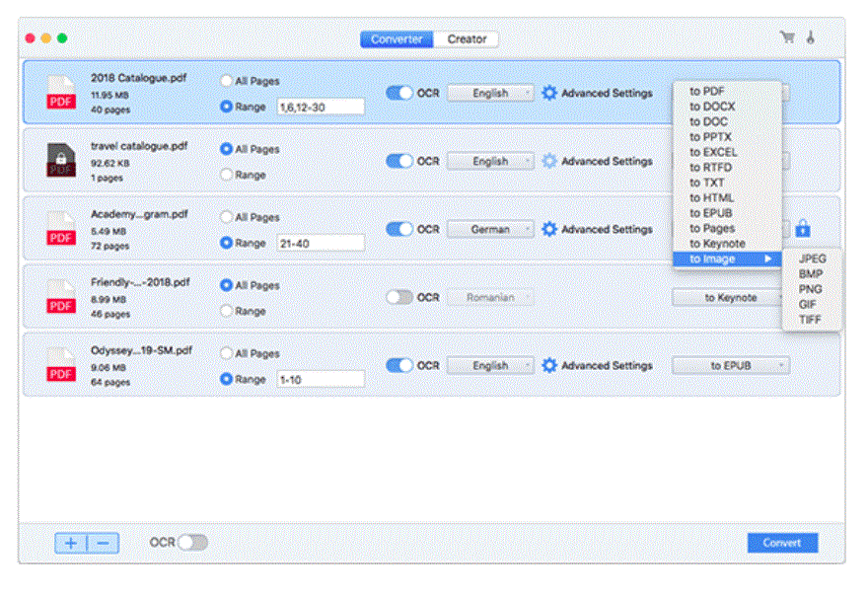Select Range radio for travel catalogue.pdf
Screen dimensions: 868x594
coord(226,175)
